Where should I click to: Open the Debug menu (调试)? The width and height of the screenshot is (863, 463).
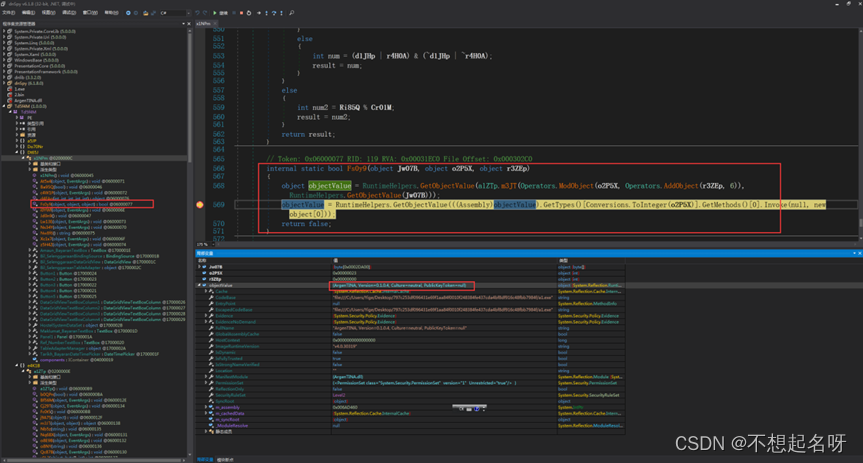[69, 12]
